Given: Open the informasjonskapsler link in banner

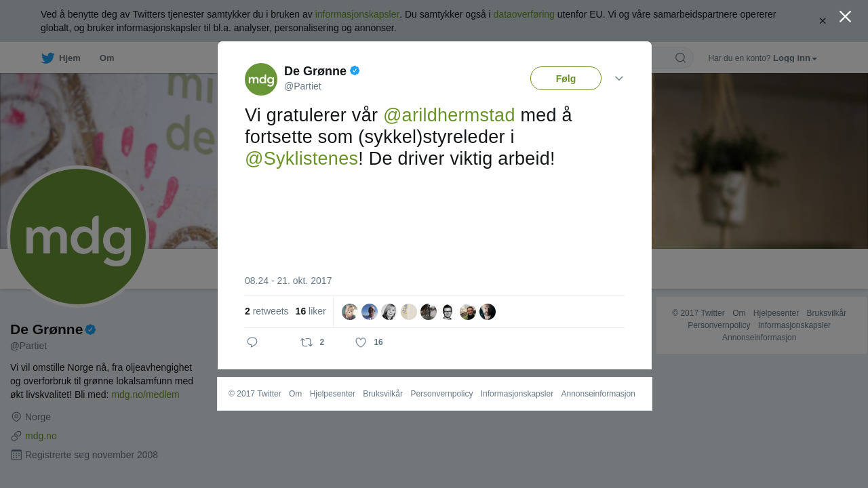Looking at the screenshot, I should (x=357, y=14).
